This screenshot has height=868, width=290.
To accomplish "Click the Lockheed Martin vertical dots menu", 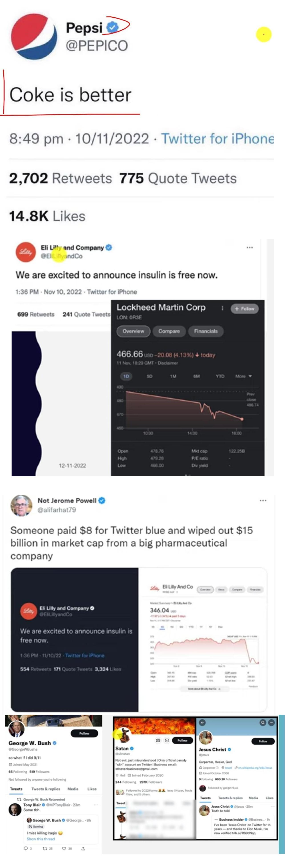I will coord(222,308).
